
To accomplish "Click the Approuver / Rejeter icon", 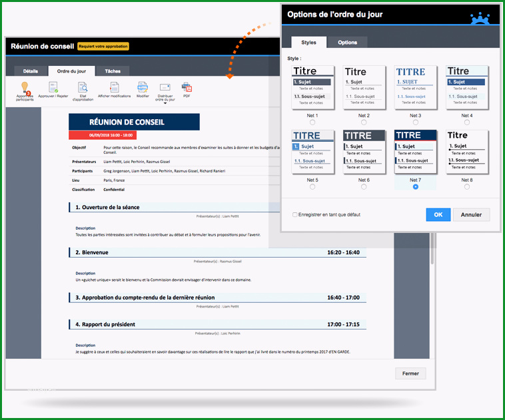I will pyautogui.click(x=53, y=87).
